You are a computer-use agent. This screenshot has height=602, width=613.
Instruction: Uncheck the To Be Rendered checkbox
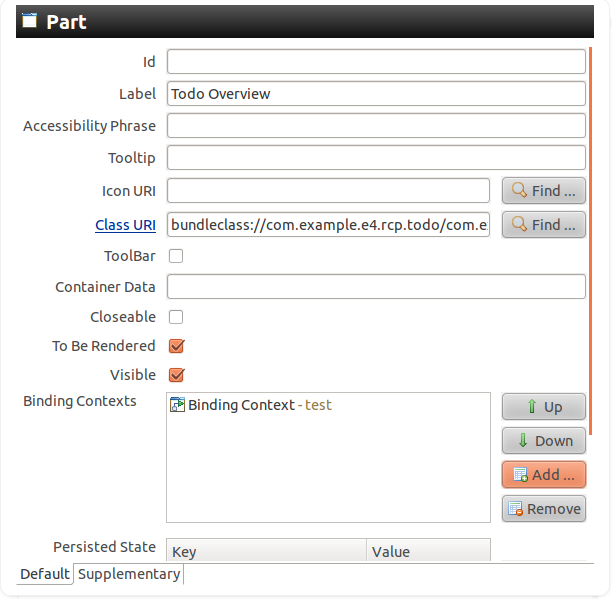pyautogui.click(x=176, y=346)
